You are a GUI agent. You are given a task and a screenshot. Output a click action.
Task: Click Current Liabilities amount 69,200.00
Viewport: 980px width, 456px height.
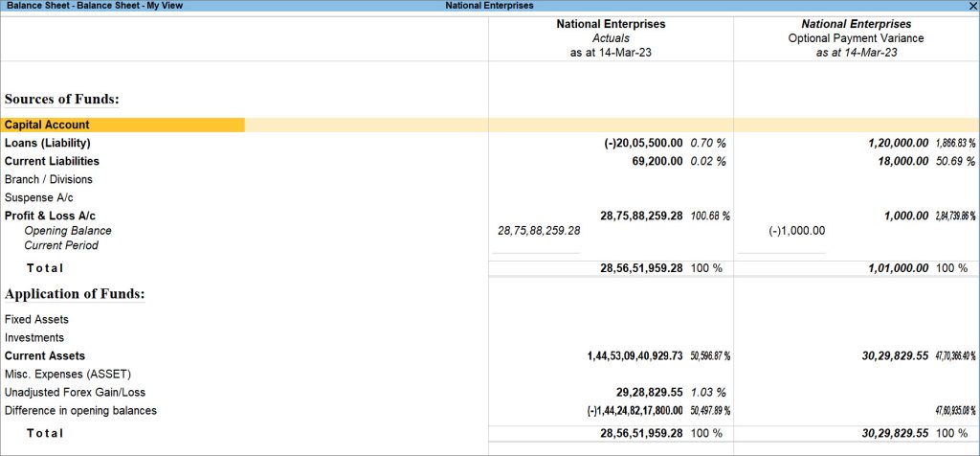point(657,161)
